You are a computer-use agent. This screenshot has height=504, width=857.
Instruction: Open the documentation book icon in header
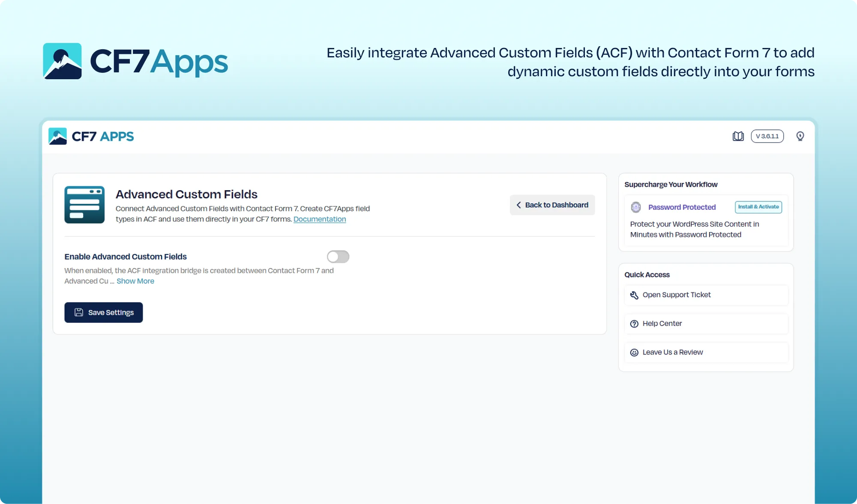738,136
